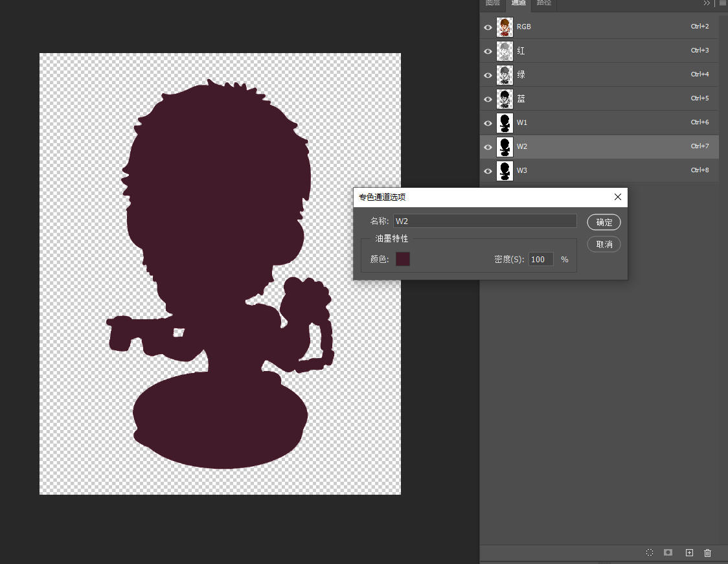The width and height of the screenshot is (728, 564).
Task: Click the 取消 button
Action: point(604,244)
